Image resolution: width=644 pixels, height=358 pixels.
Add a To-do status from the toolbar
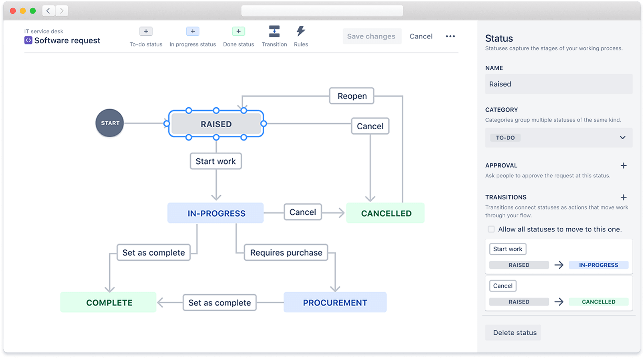pos(146,31)
